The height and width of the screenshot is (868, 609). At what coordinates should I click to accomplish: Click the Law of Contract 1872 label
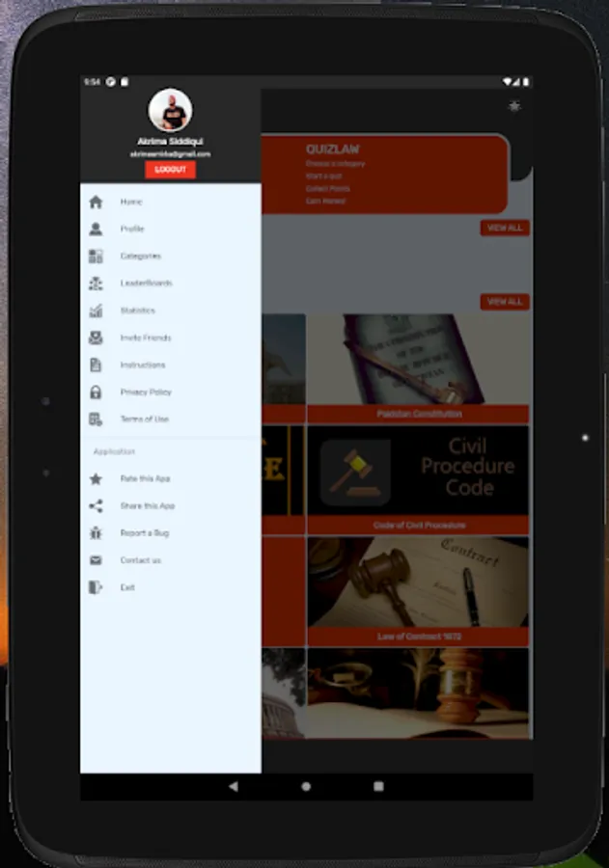[x=418, y=637]
